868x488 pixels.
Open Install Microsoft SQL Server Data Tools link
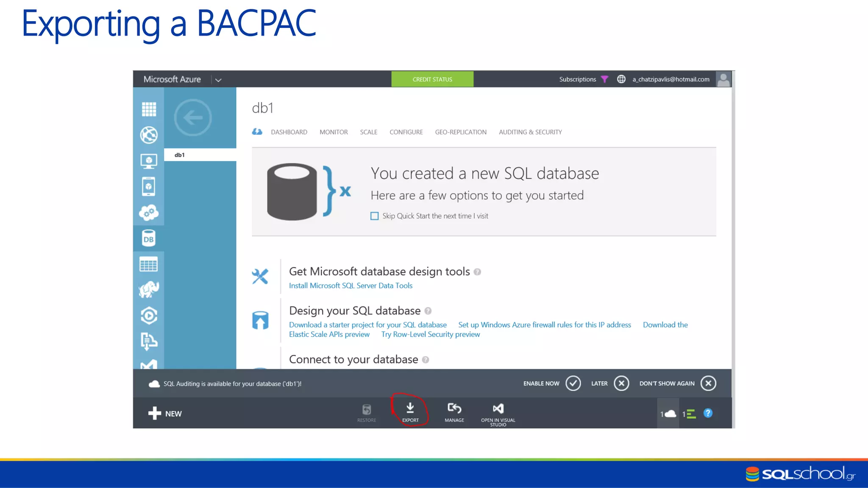click(x=351, y=286)
